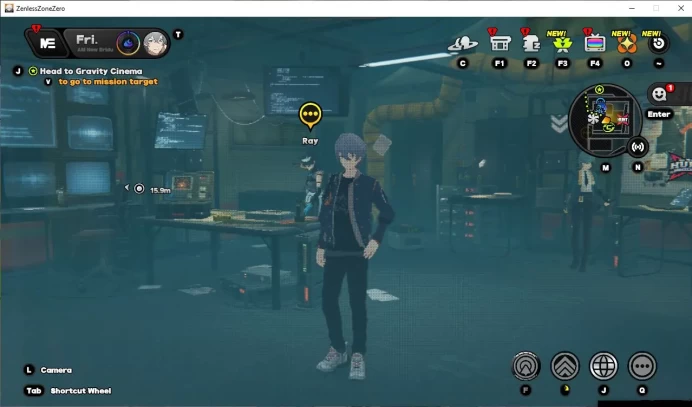Click the signal-tower icon labeled F

[x=526, y=366]
